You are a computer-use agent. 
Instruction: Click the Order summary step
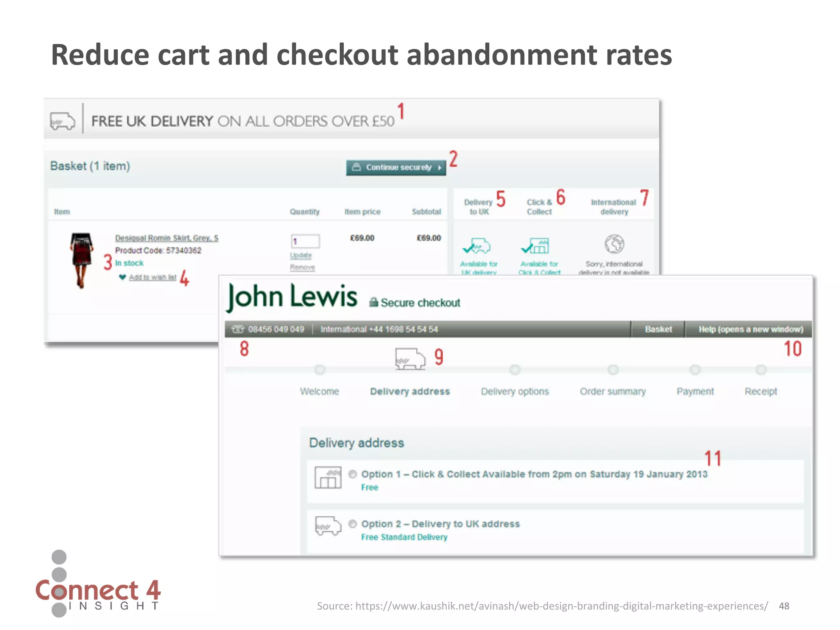613,391
